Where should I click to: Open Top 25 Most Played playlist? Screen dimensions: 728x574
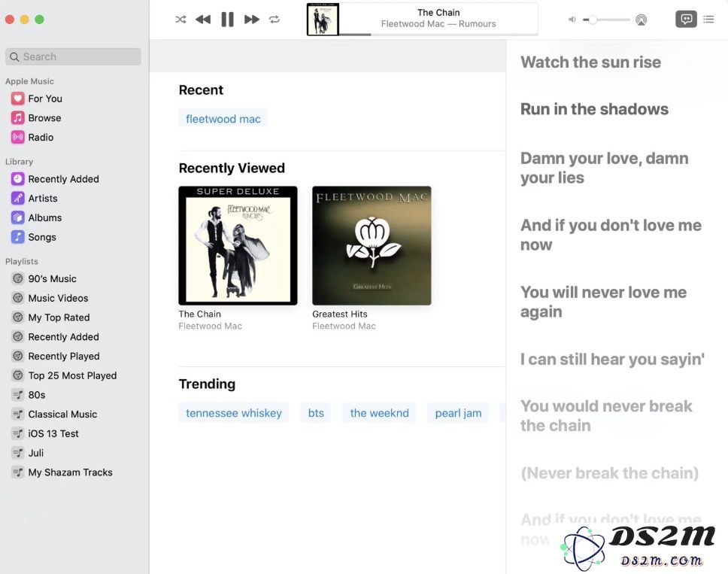72,375
